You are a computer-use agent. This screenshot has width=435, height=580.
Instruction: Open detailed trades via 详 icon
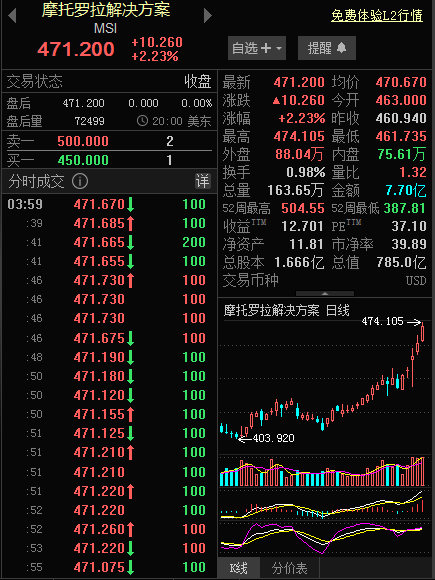coord(203,181)
